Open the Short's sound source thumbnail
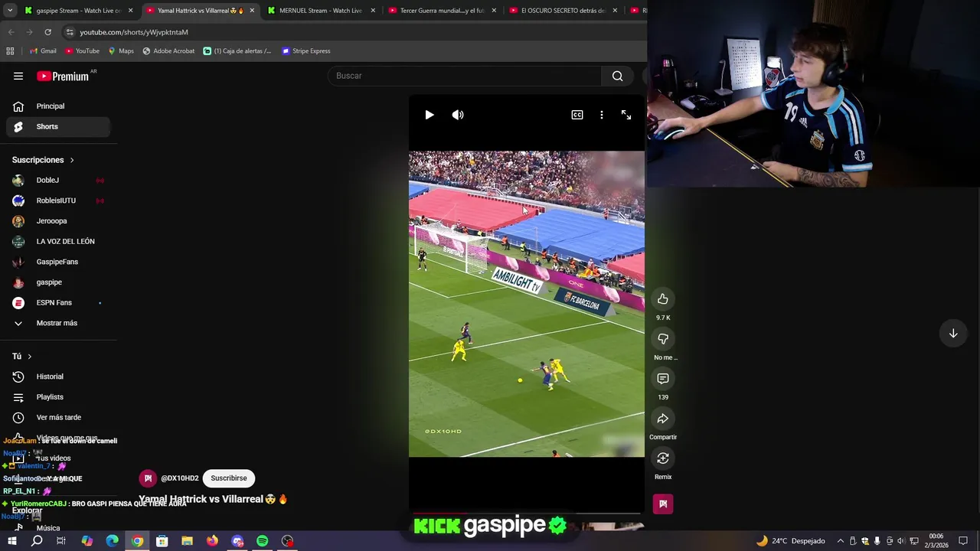The image size is (980, 551). [663, 504]
